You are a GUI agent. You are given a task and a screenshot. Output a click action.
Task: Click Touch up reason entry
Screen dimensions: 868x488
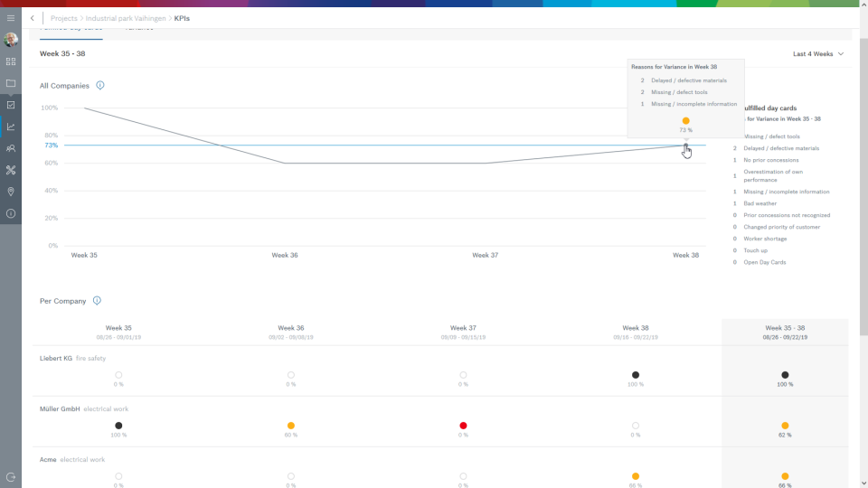click(756, 250)
